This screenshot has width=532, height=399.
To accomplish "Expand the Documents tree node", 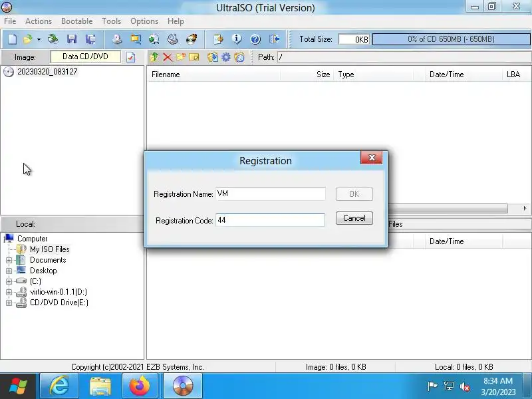I will pyautogui.click(x=9, y=260).
